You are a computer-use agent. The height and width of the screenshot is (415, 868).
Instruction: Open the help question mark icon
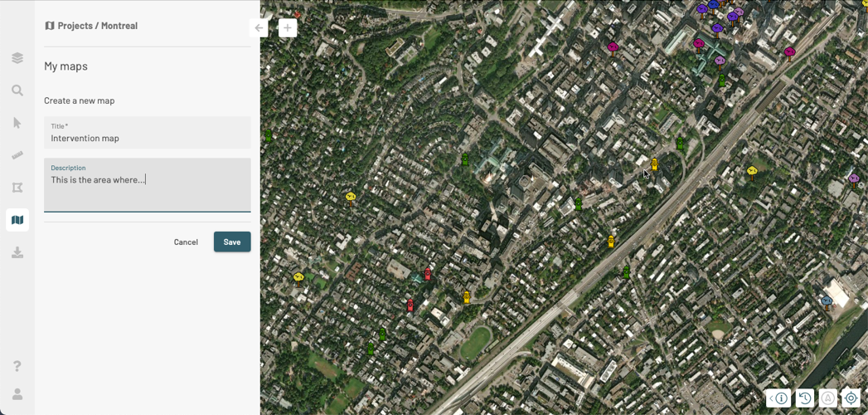pos(17,366)
